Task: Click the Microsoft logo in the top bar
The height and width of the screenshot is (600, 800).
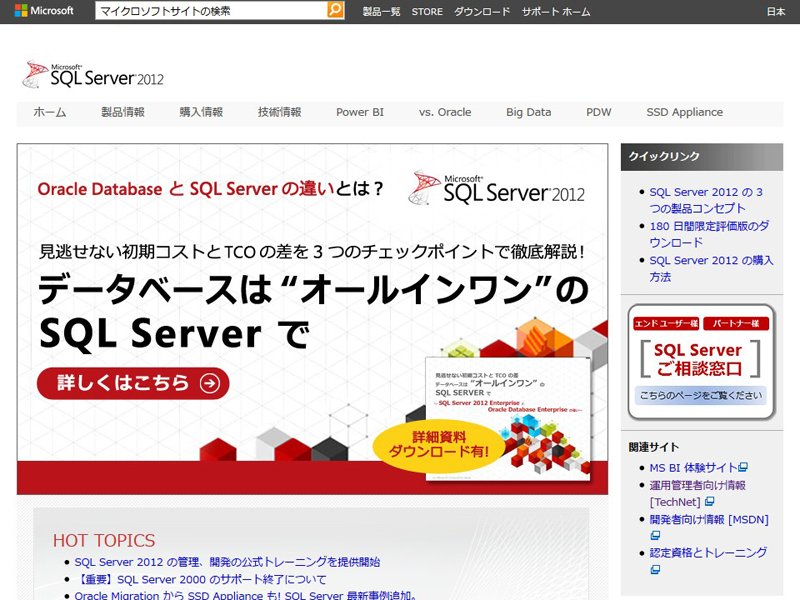Action: (x=44, y=11)
